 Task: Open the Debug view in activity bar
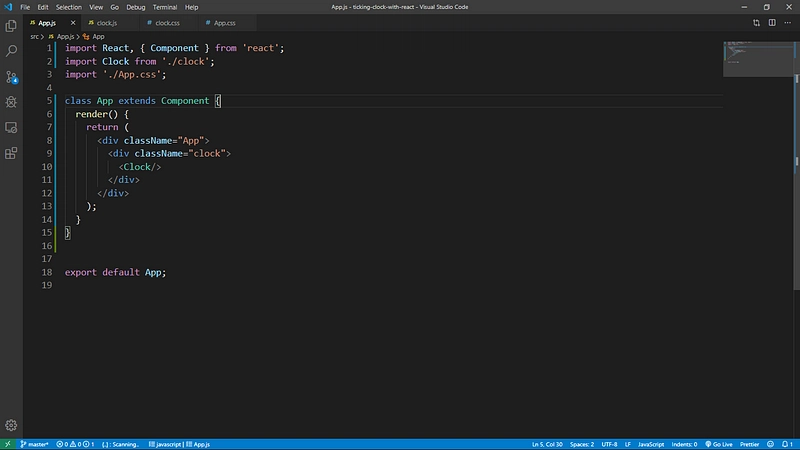pos(11,102)
